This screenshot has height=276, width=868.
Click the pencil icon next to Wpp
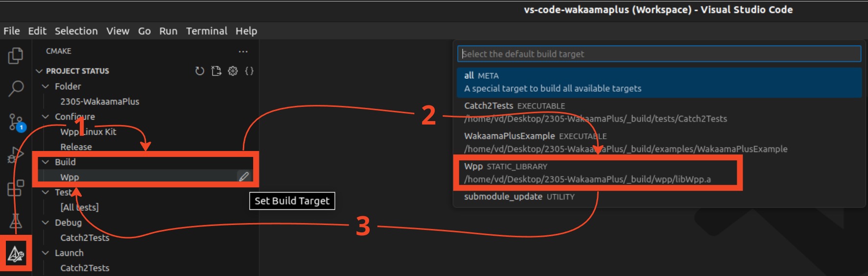tap(244, 176)
